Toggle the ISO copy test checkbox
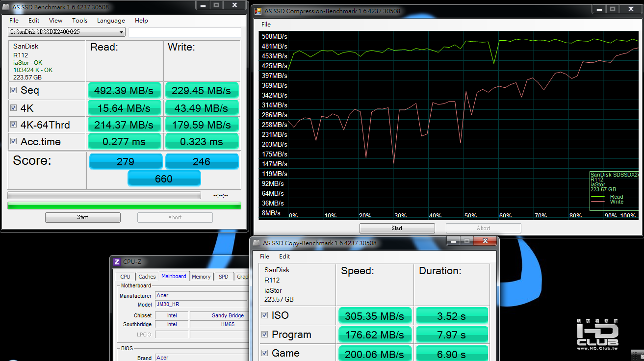 [x=265, y=315]
